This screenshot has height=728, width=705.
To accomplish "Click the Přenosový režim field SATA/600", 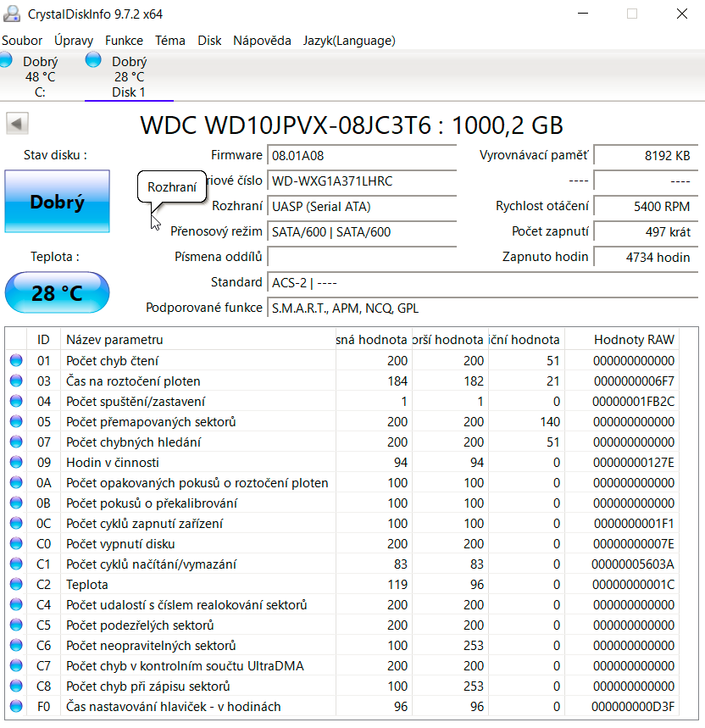I will point(362,232).
